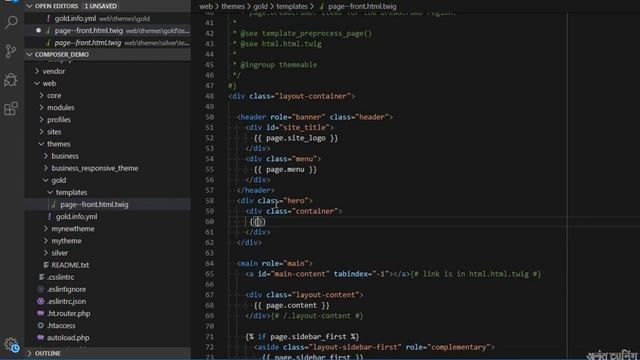This screenshot has height=360, width=640.
Task: Click the {% if page.sidebar_first %} line
Action: [x=302, y=337]
